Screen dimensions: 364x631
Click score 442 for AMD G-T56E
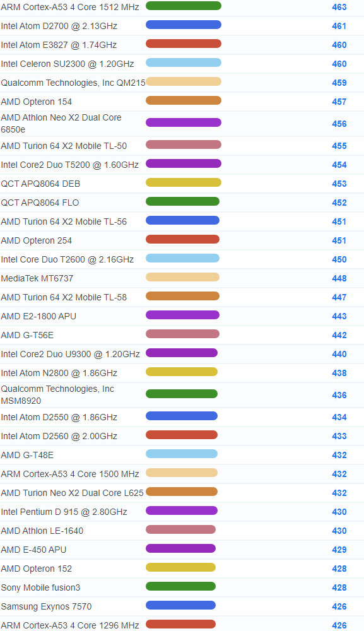point(339,335)
